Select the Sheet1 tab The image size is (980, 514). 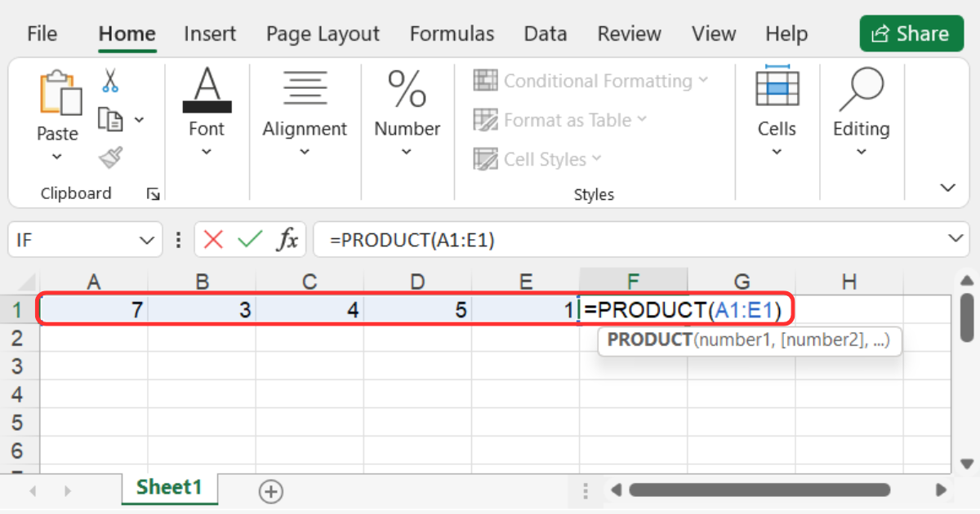(169, 488)
